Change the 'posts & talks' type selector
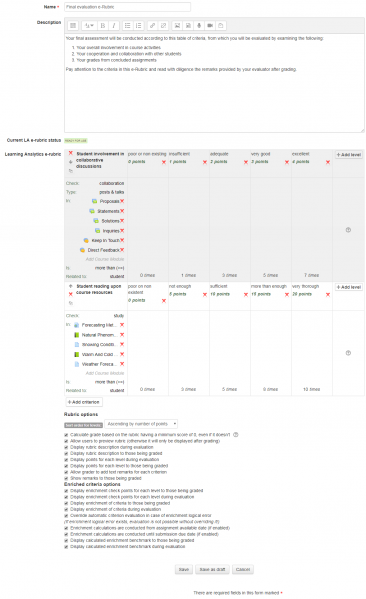Viewport: 366px width, 599px height. [112, 192]
